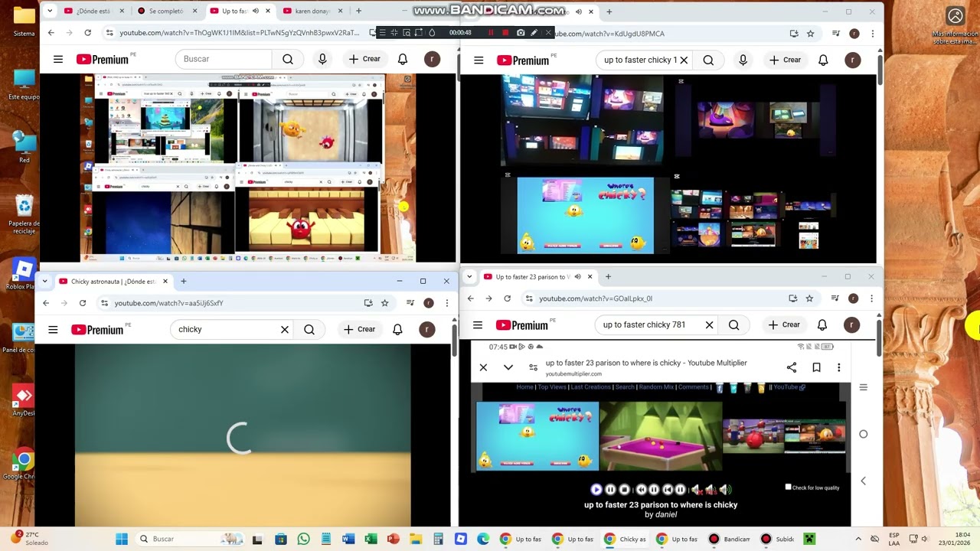Start voice search beside empty Buscar field
The height and width of the screenshot is (551, 980).
coord(322,59)
